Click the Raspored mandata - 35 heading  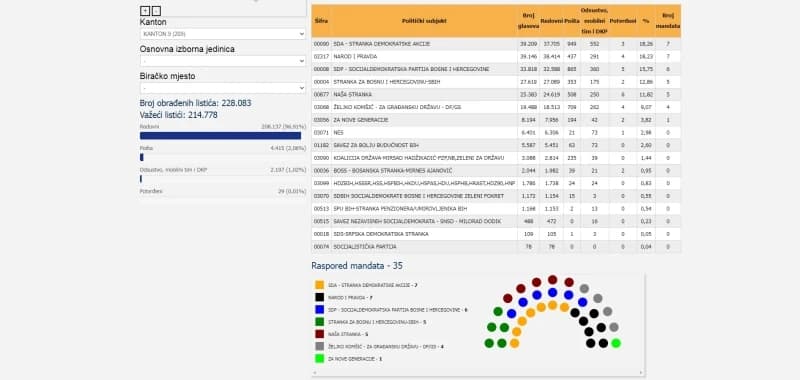pyautogui.click(x=357, y=266)
